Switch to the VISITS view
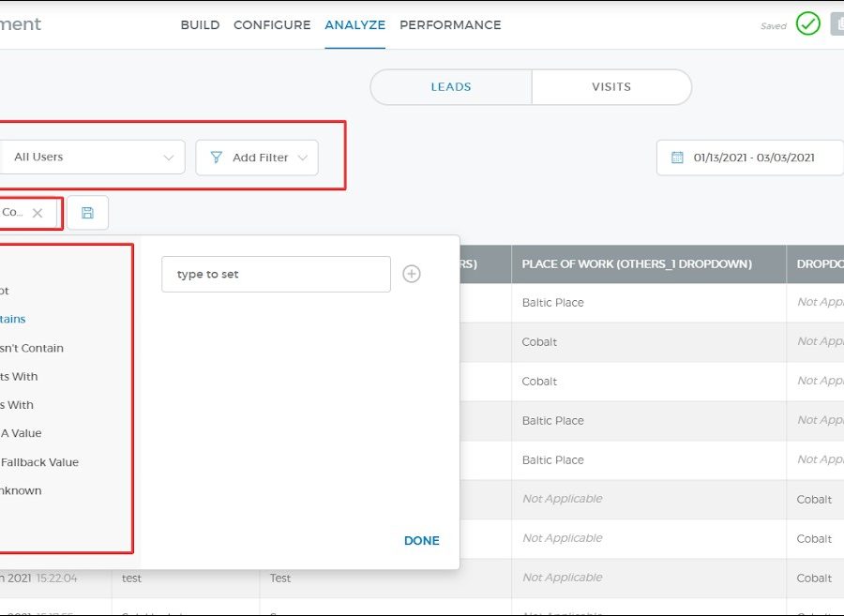The height and width of the screenshot is (616, 844). (x=611, y=87)
